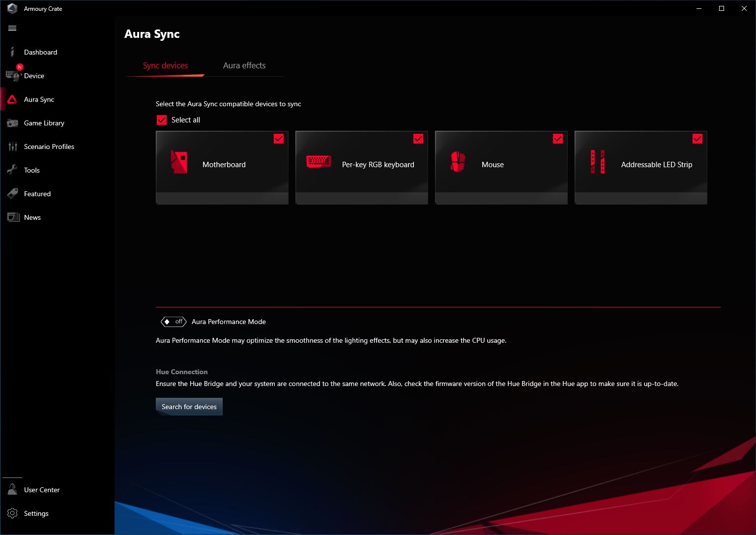Open the User Center label
Viewport: 756px width, 535px height.
click(42, 490)
